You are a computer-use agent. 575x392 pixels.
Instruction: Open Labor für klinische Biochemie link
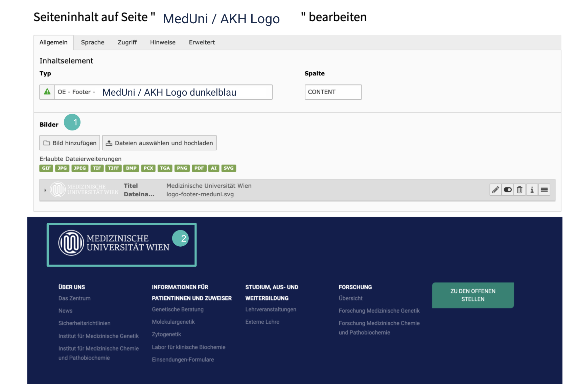[188, 347]
